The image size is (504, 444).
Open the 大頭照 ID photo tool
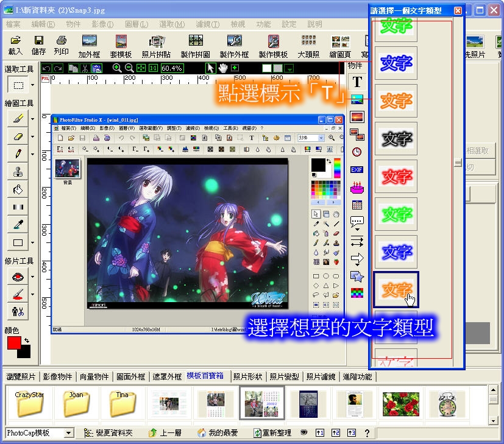(308, 46)
